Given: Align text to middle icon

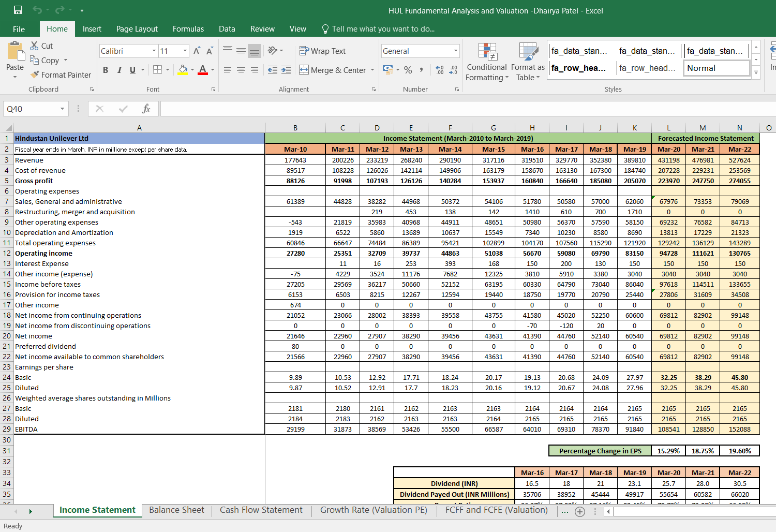Looking at the screenshot, I should point(241,50).
